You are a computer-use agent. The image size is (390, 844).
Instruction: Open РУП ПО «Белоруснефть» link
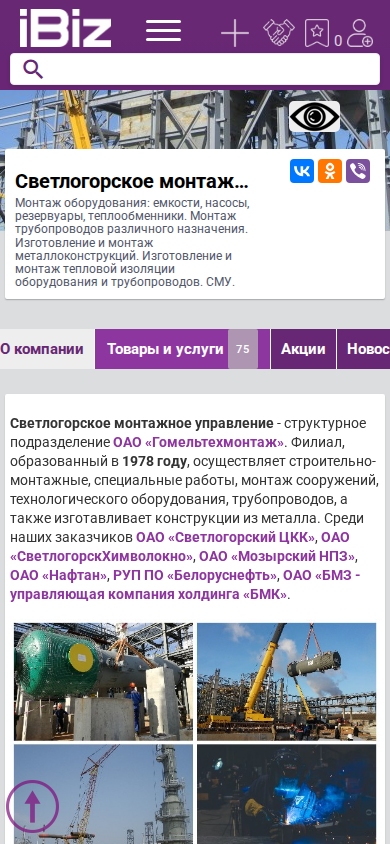[195, 575]
